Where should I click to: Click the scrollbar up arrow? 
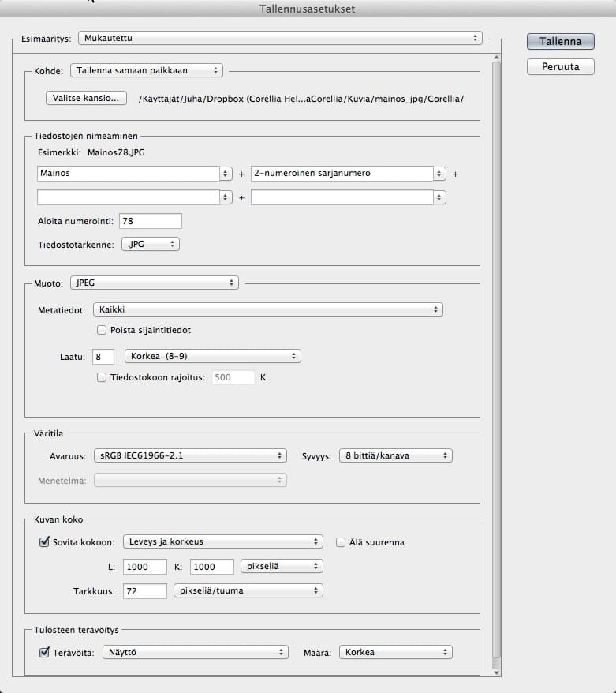click(x=496, y=58)
